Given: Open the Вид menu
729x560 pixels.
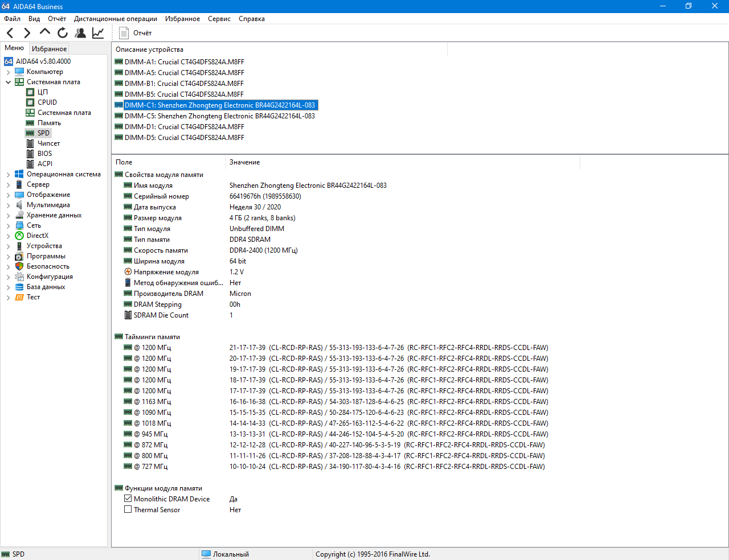Looking at the screenshot, I should click(x=34, y=19).
